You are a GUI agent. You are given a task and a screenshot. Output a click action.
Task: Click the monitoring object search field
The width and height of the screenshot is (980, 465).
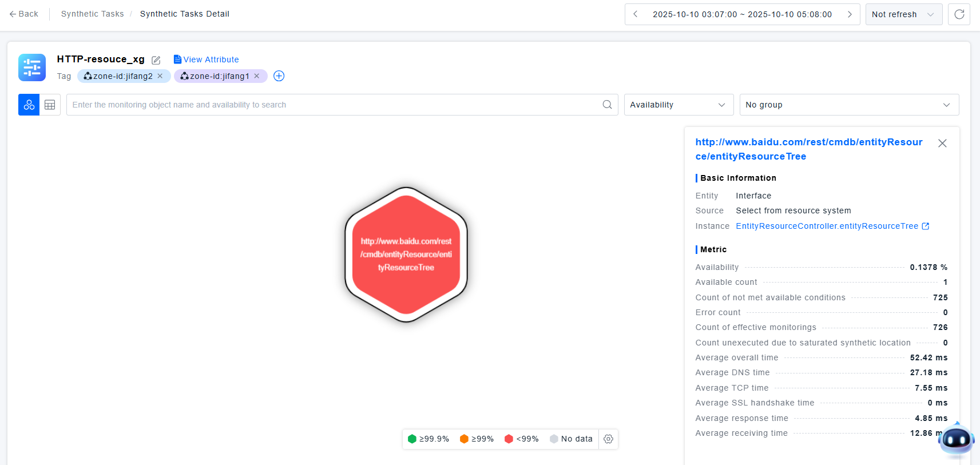click(335, 105)
